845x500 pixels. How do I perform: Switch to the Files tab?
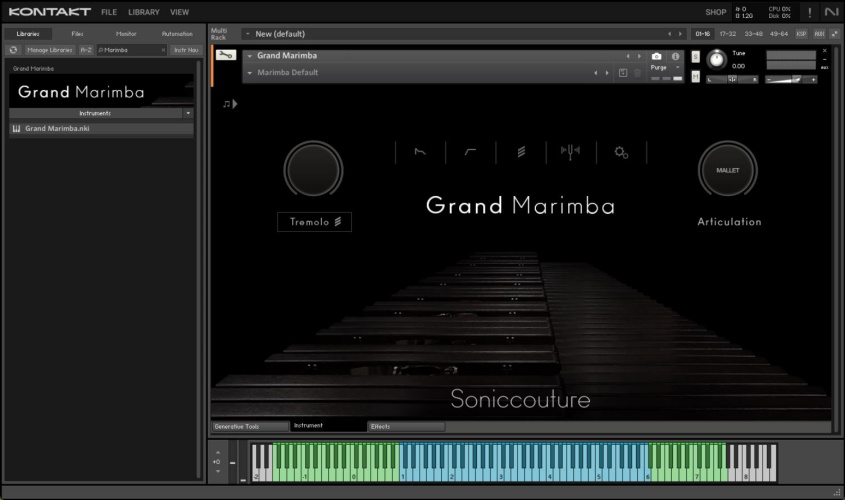77,34
